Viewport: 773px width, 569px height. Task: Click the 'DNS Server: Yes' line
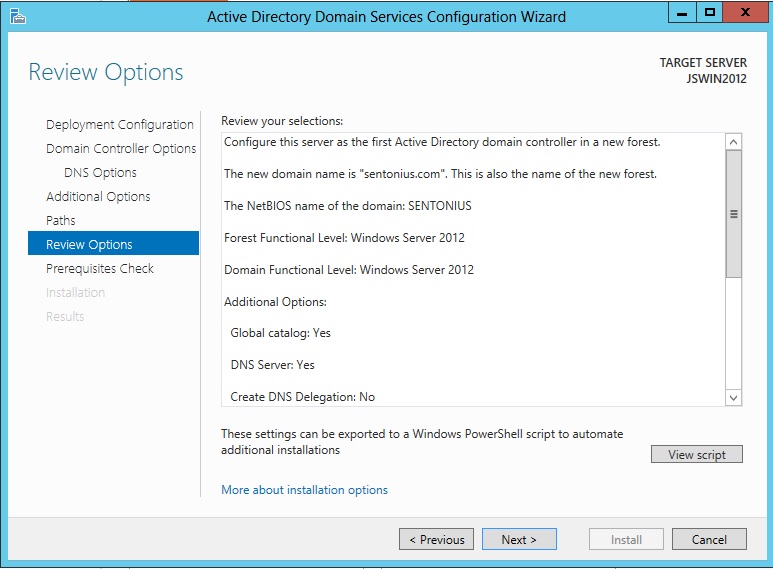point(272,365)
